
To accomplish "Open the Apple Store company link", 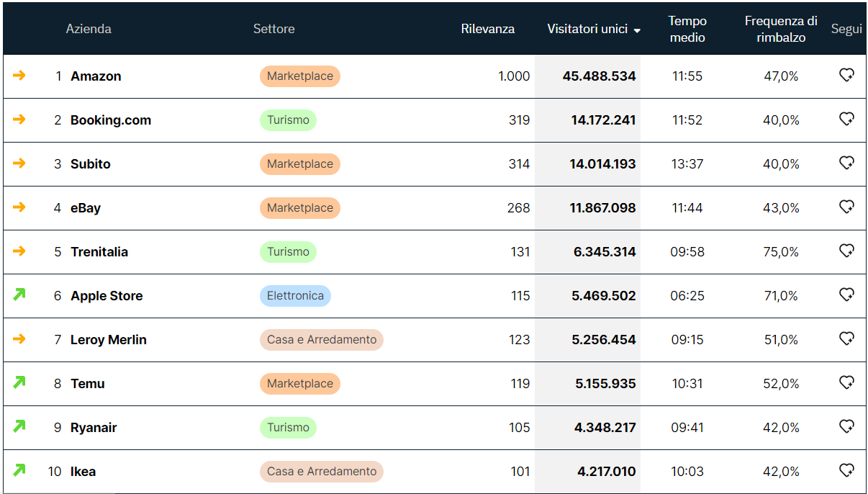I will click(x=107, y=296).
